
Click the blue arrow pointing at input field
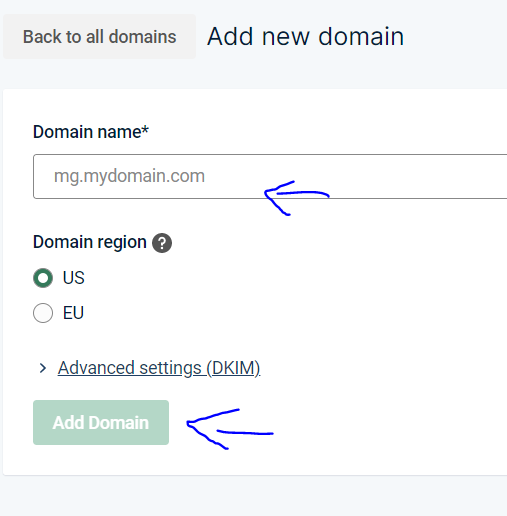click(296, 198)
